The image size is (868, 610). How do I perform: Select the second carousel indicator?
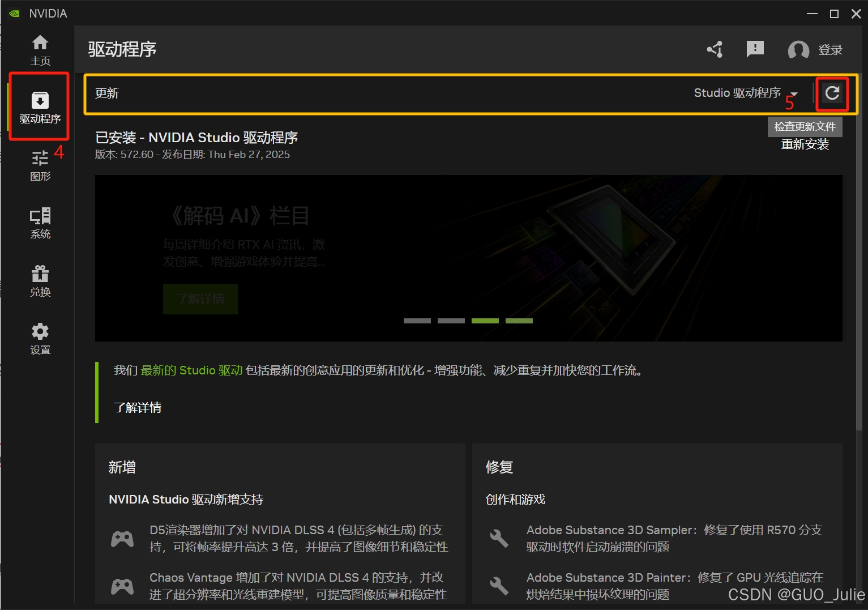point(451,321)
